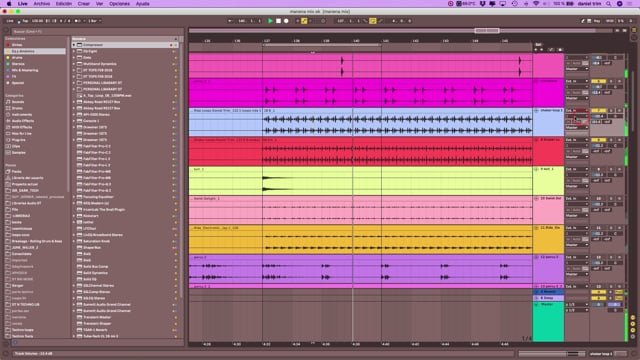This screenshot has width=640, height=360.
Task: Select A_Top_Loop_08_125BPM.wav file
Action: [x=107, y=96]
